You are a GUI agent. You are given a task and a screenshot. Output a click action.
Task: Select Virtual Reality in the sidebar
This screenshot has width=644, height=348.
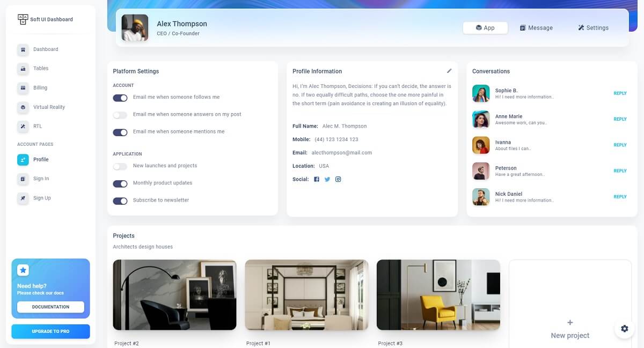click(x=23, y=107)
